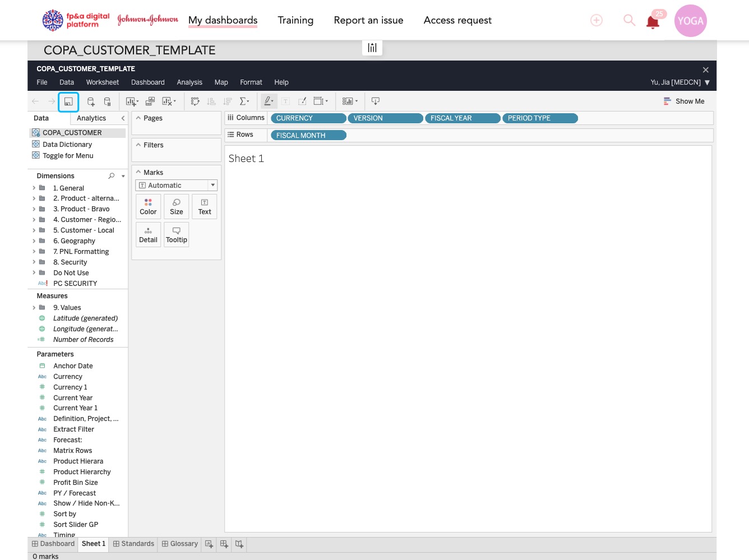
Task: Add a new dashboard tab icon
Action: 224,544
